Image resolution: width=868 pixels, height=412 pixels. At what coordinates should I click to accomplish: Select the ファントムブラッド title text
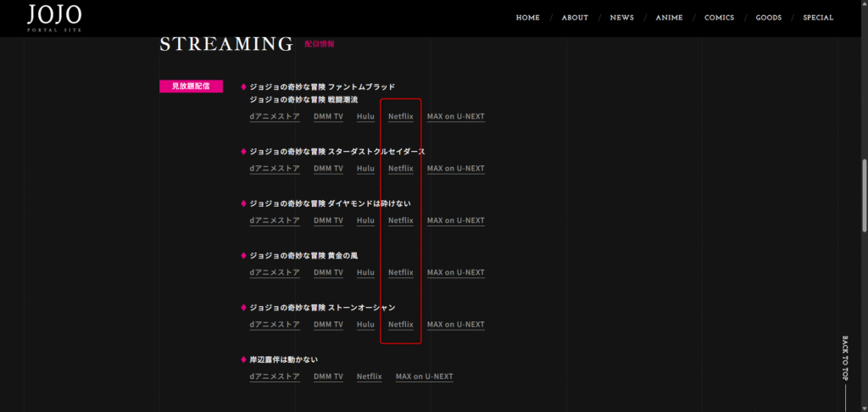[x=322, y=87]
